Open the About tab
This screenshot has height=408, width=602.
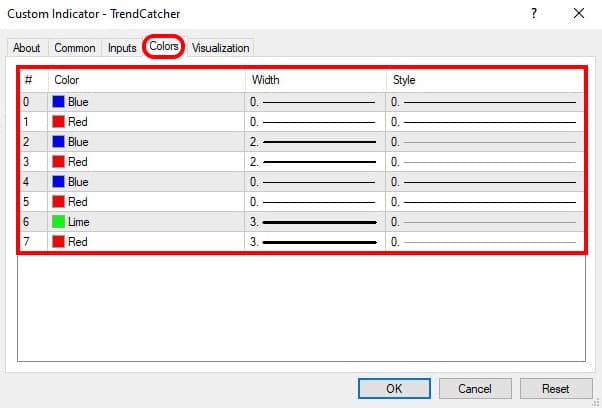tap(27, 48)
